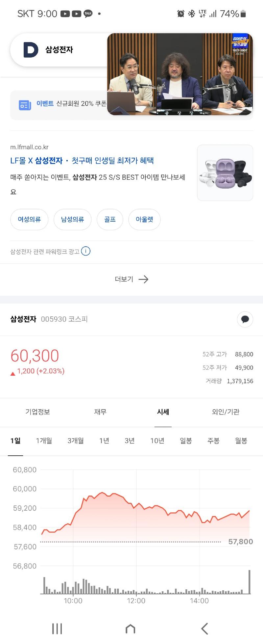The image size is (263, 644).
Task: Open the floating YouTube video player
Action: pyautogui.click(x=180, y=74)
